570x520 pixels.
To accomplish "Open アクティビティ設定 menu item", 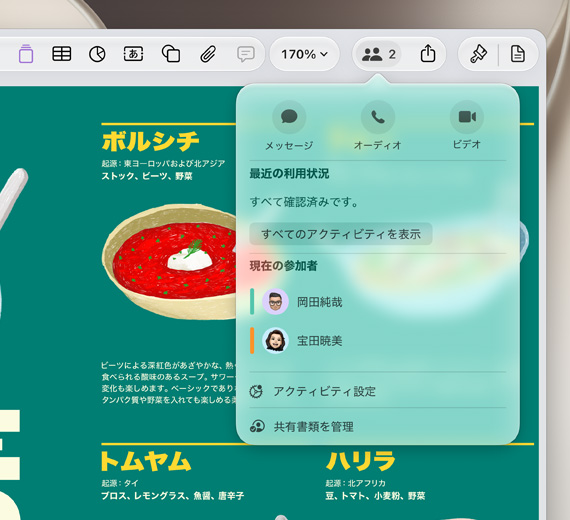I will point(378,391).
